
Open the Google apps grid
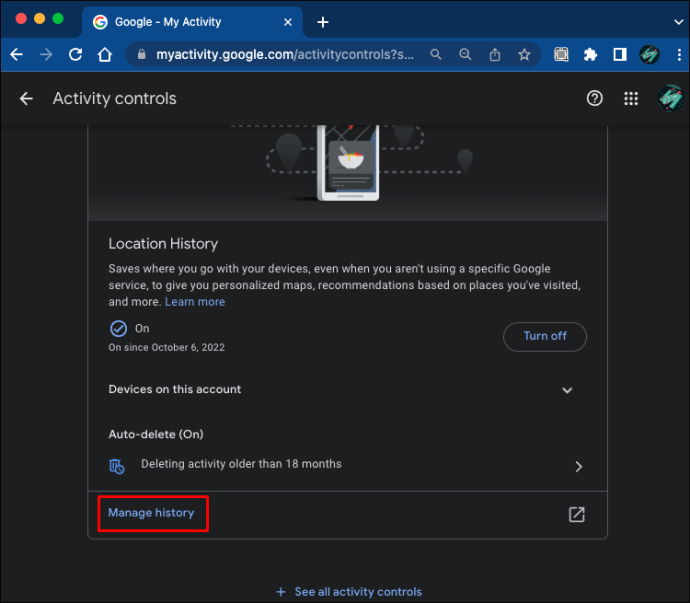(631, 99)
